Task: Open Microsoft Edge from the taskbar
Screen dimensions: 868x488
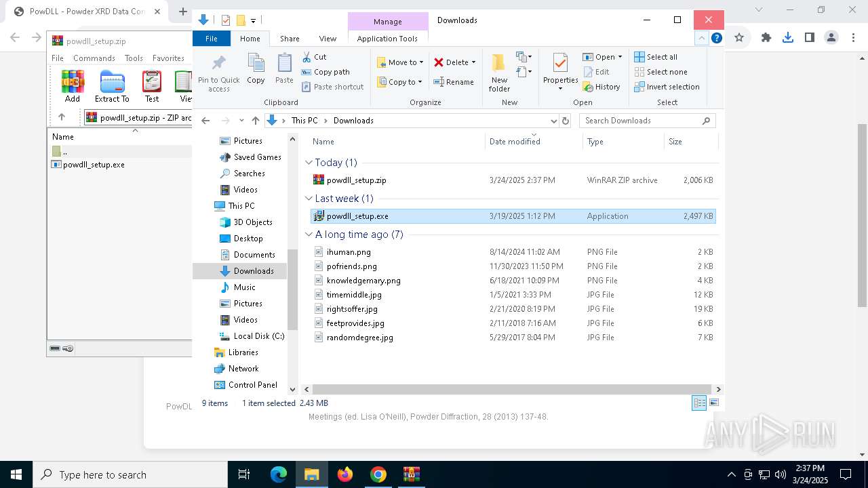Action: (x=279, y=474)
